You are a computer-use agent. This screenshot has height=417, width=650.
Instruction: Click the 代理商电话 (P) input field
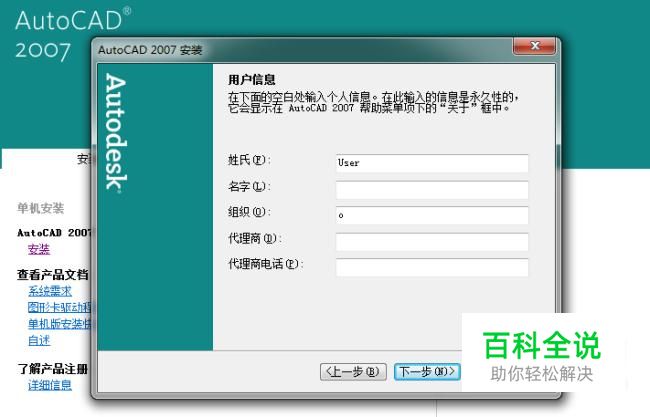(x=432, y=267)
